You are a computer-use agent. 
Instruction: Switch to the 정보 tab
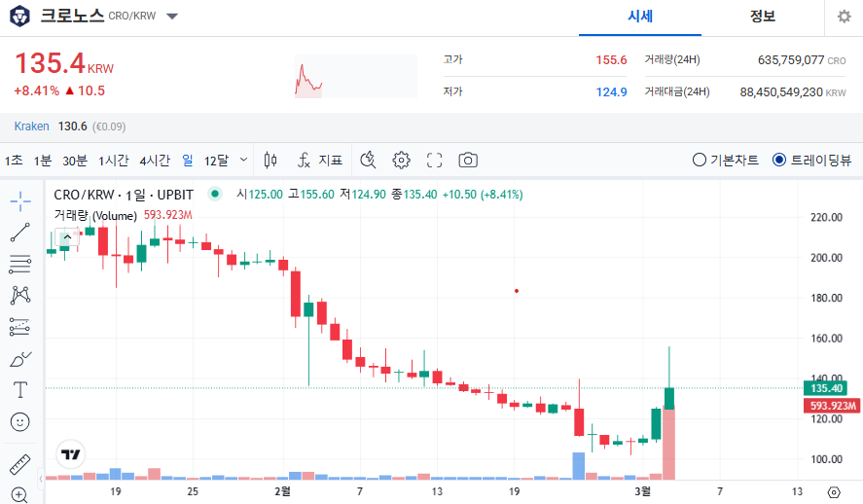[x=762, y=17]
